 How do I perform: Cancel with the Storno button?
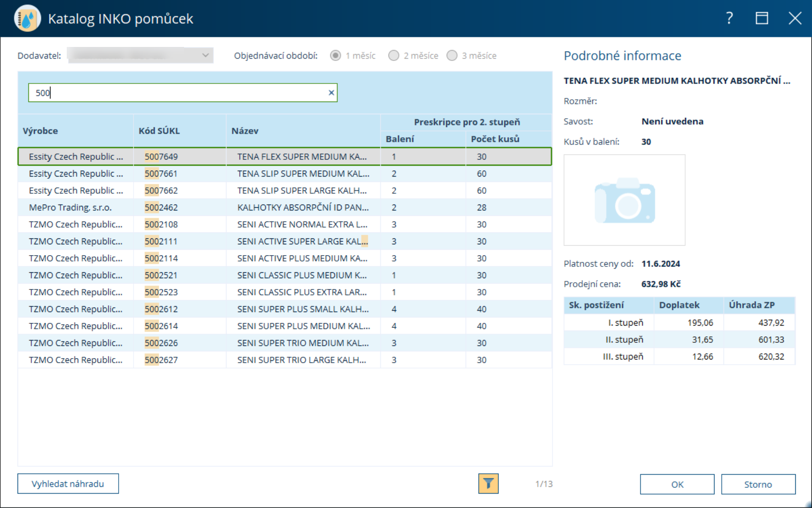(758, 484)
